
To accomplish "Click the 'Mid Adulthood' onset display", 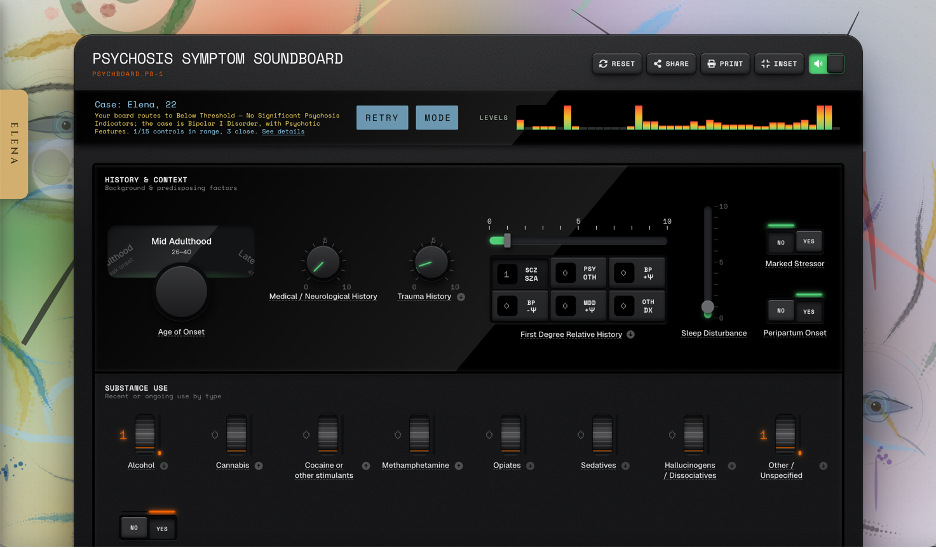I will coord(181,251).
